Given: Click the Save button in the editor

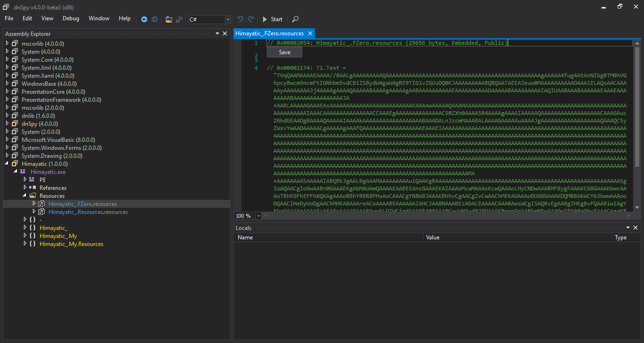Looking at the screenshot, I should click(x=284, y=52).
